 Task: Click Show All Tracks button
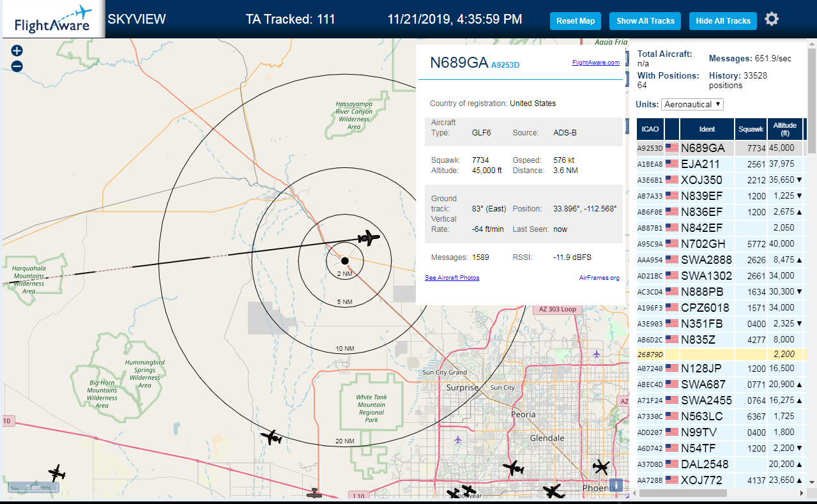click(x=645, y=21)
